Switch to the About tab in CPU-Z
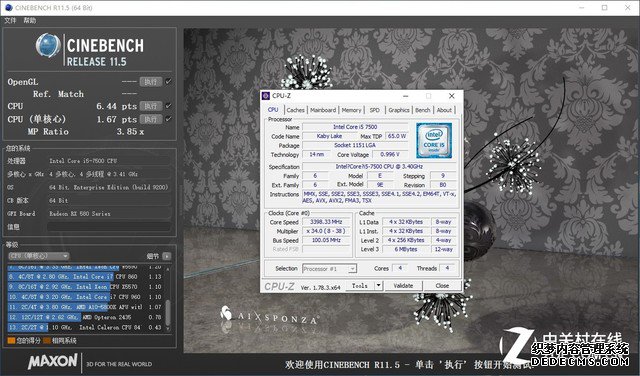This screenshot has width=640, height=376. (x=444, y=110)
